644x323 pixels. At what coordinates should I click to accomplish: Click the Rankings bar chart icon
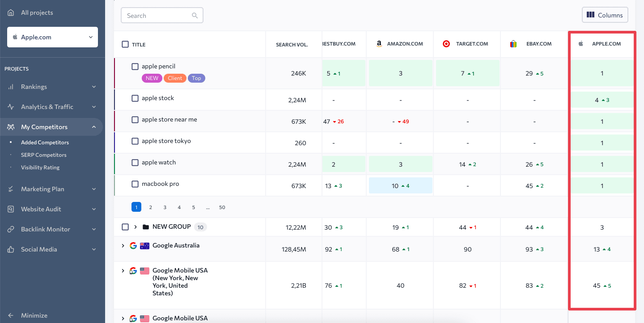click(x=11, y=87)
